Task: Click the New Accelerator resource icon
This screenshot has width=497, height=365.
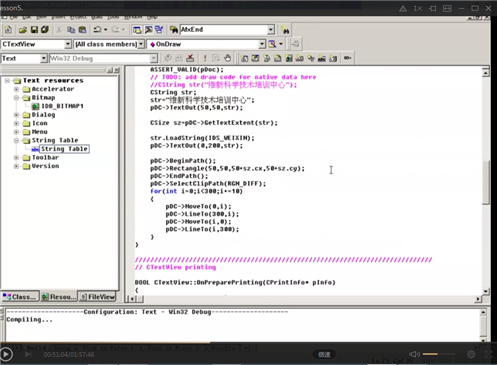Action: coord(311,58)
